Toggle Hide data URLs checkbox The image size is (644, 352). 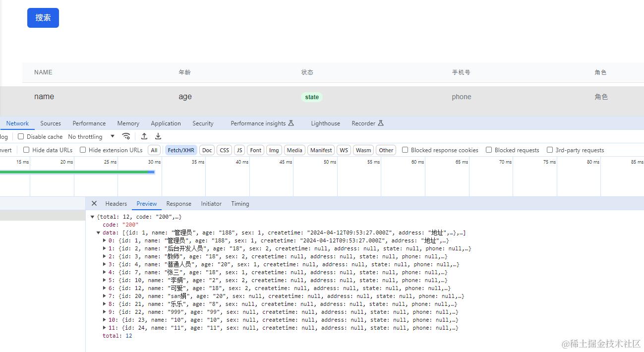[26, 150]
